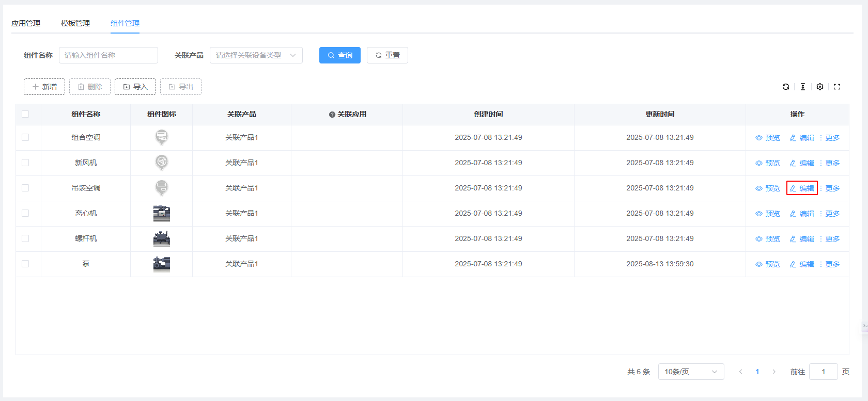Click the 重置 reset button

[x=388, y=55]
